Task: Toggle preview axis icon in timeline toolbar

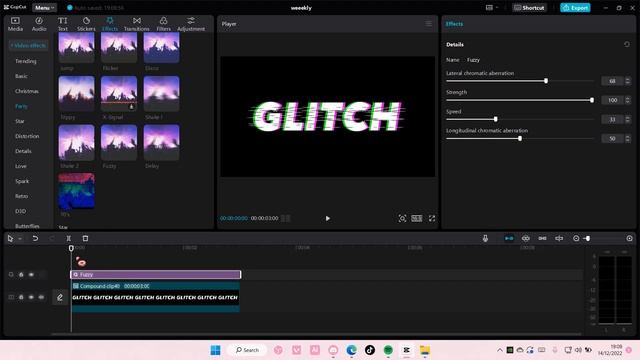Action: coord(559,238)
